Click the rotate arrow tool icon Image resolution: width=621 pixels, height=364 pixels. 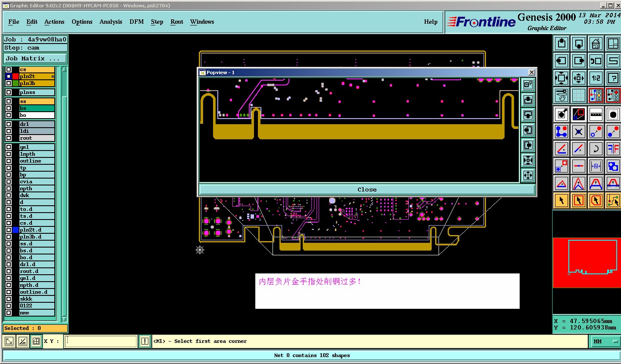tap(596, 149)
